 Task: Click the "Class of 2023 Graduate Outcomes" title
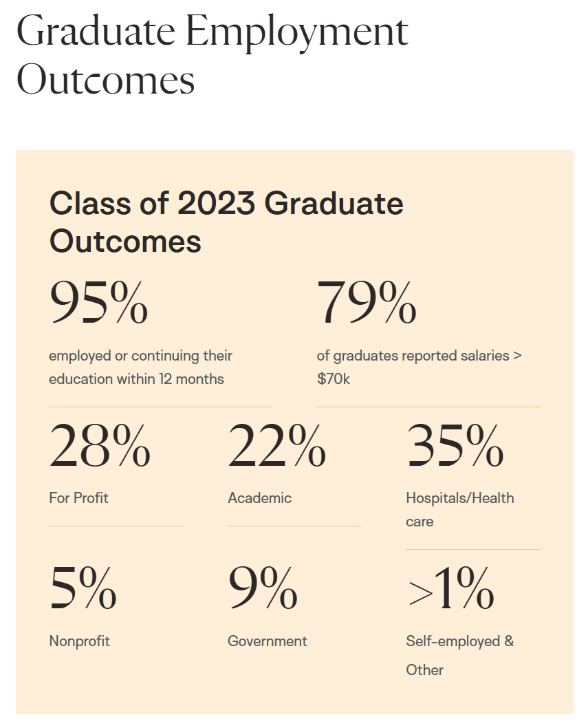pos(226,222)
